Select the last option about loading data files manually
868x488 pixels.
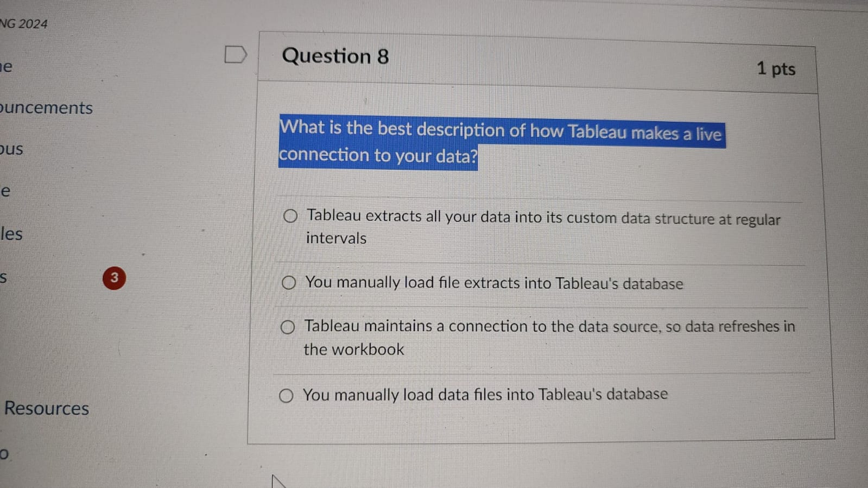pos(287,396)
